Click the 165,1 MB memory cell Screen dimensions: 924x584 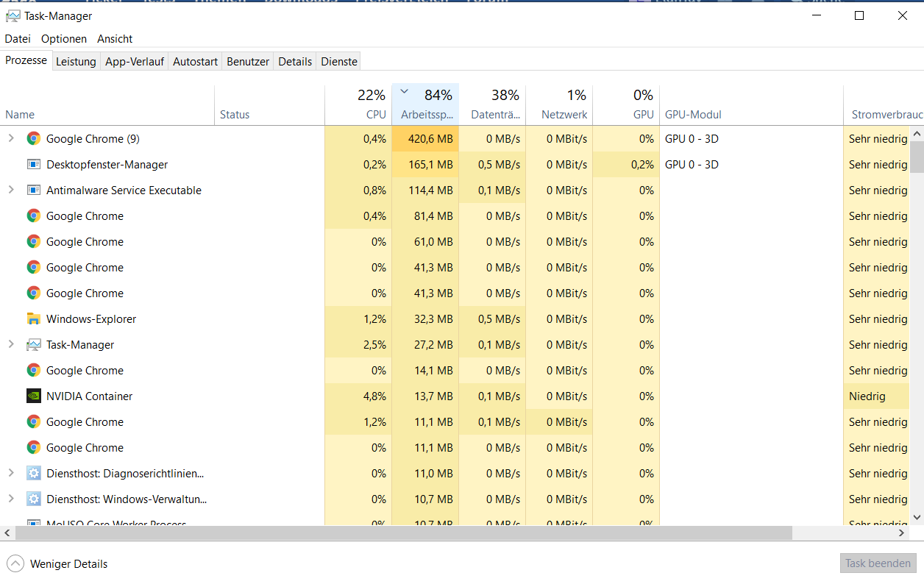(425, 164)
